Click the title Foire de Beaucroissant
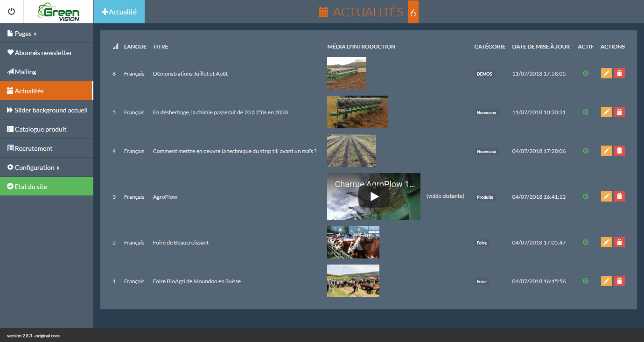 (x=181, y=243)
